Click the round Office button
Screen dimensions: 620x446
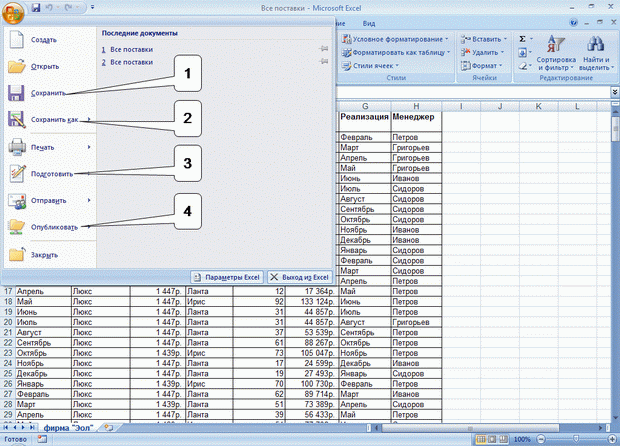coord(13,13)
